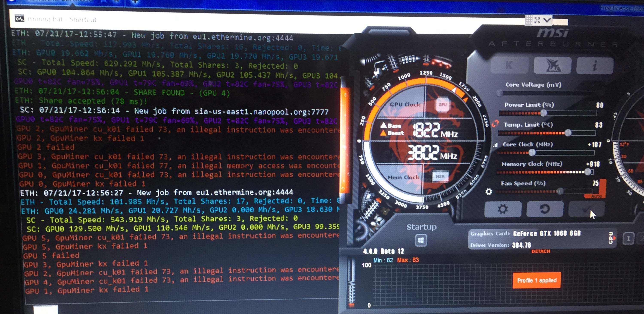Click the Core Clock offset value +107

click(595, 144)
